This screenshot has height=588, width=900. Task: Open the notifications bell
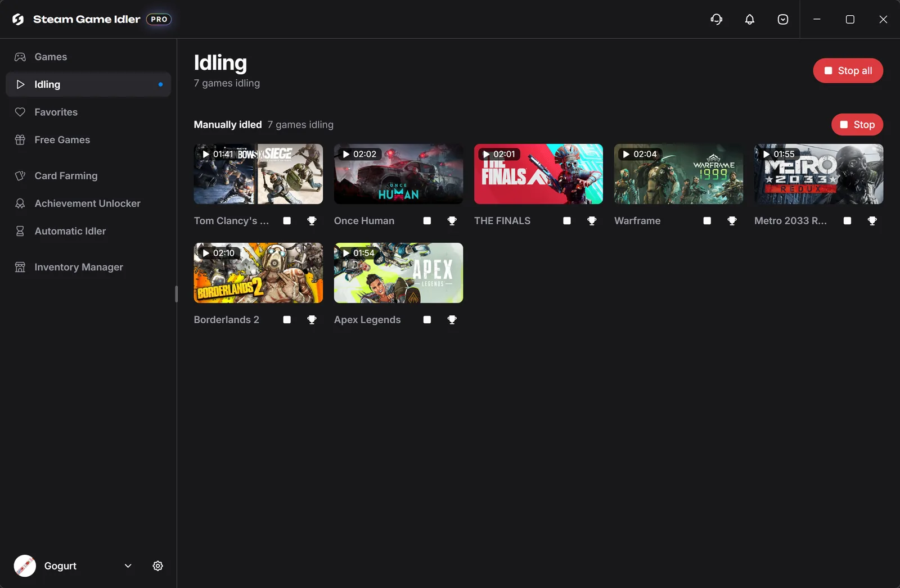pyautogui.click(x=750, y=19)
